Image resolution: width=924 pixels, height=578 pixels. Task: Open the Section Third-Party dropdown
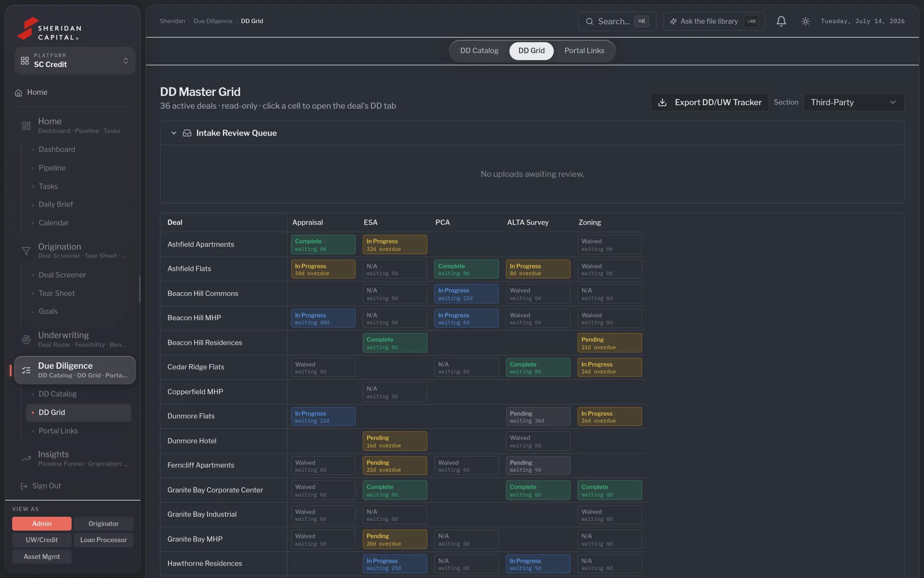(x=854, y=102)
